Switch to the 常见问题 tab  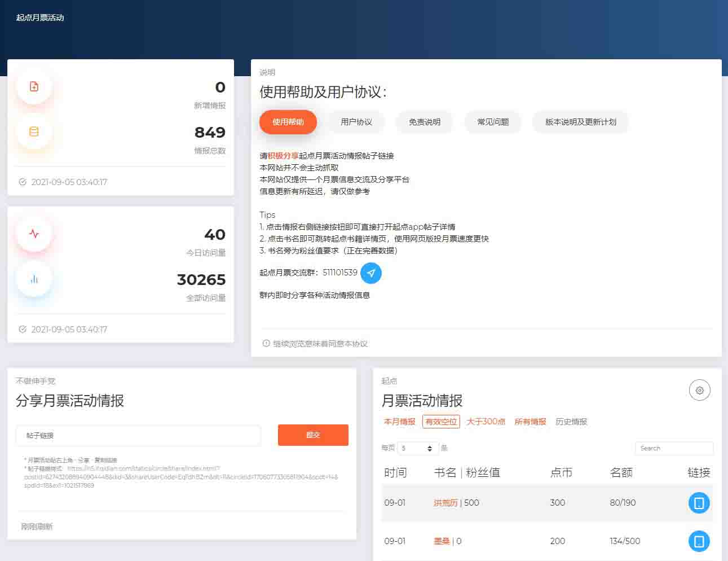tap(493, 122)
